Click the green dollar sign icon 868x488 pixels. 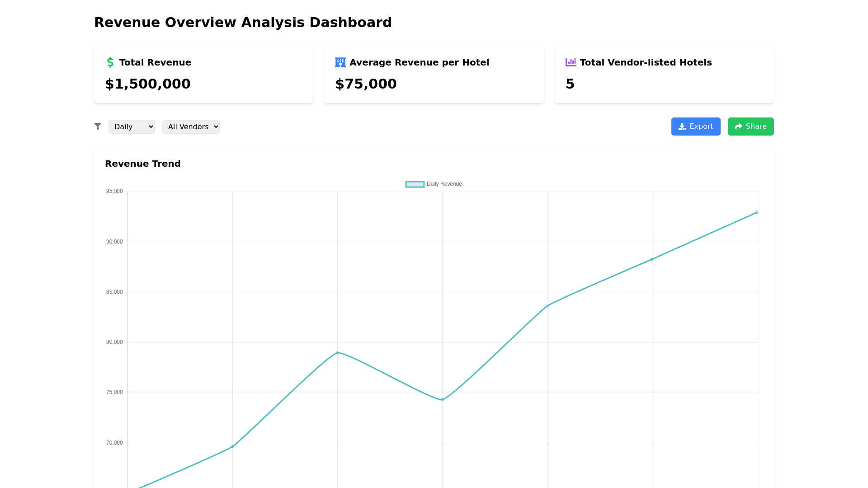[110, 62]
